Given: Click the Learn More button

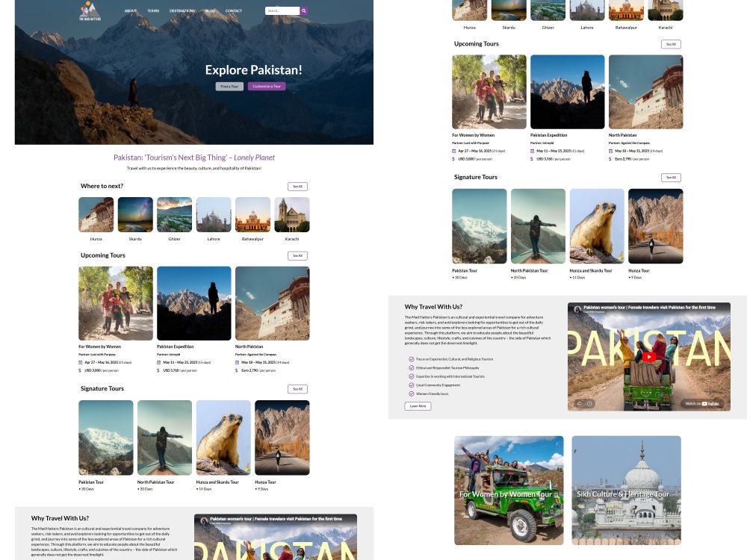Looking at the screenshot, I should click(x=418, y=406).
